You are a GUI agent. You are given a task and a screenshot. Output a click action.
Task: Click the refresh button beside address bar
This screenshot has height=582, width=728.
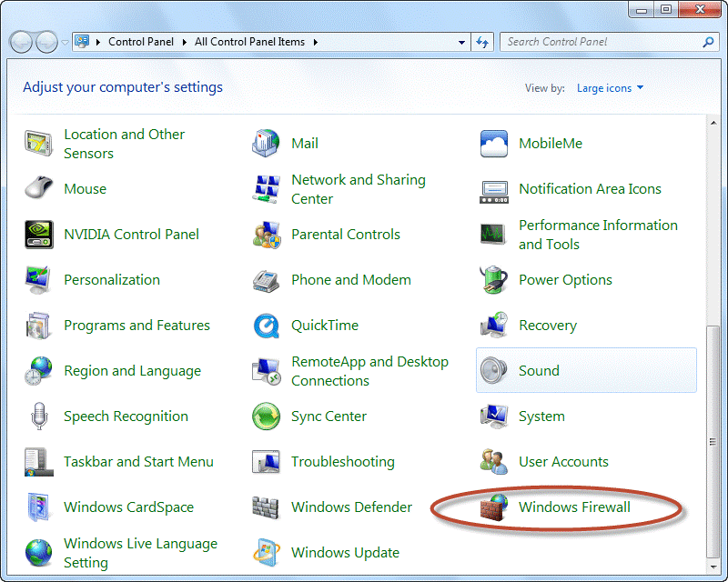pos(482,42)
